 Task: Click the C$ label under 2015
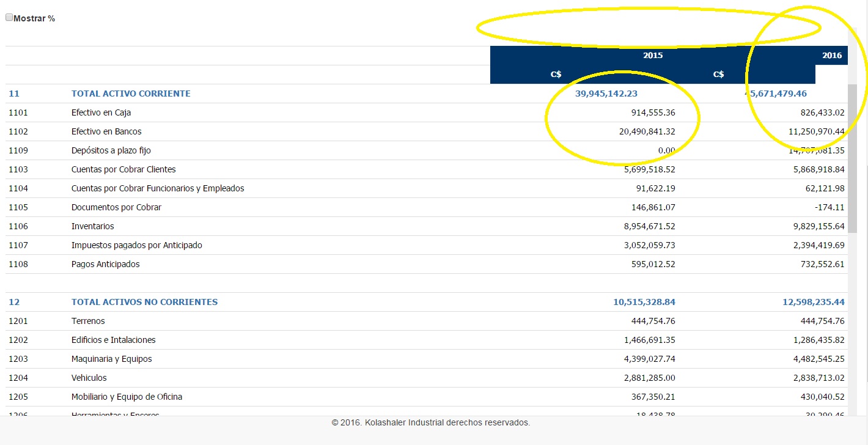[x=556, y=74]
